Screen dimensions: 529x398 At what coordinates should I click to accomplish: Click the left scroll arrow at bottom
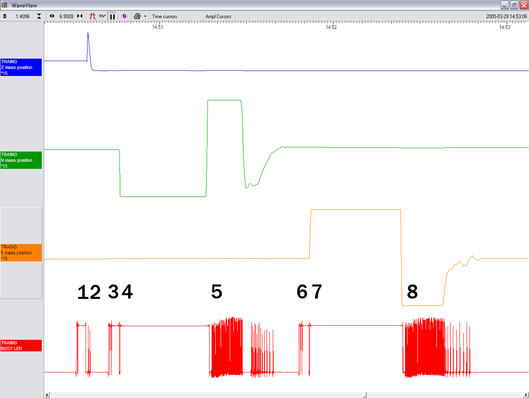(47, 395)
